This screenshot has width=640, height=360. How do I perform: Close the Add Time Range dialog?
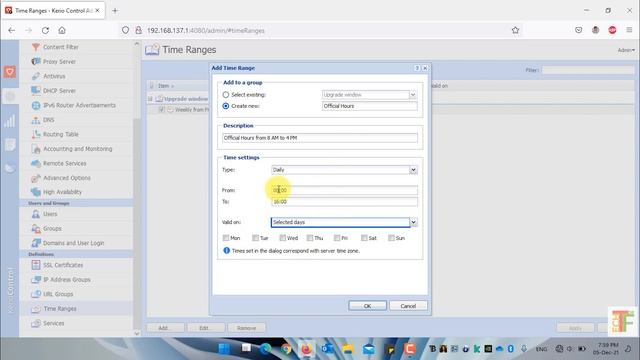pos(425,68)
